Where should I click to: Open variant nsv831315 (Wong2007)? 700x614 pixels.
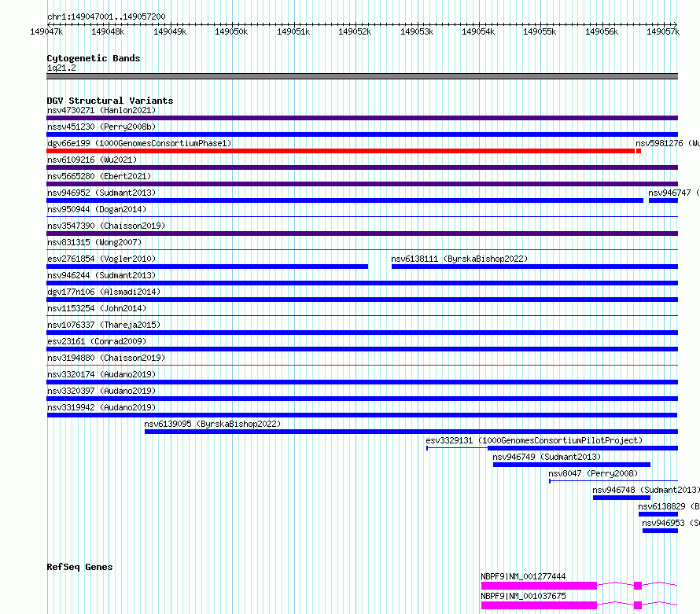point(94,242)
